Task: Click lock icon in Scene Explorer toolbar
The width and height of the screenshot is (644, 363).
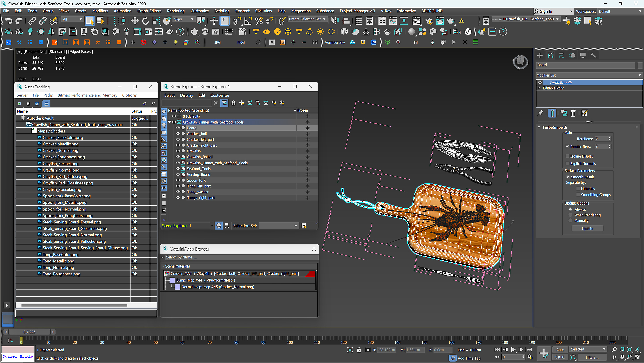Action: [x=233, y=103]
